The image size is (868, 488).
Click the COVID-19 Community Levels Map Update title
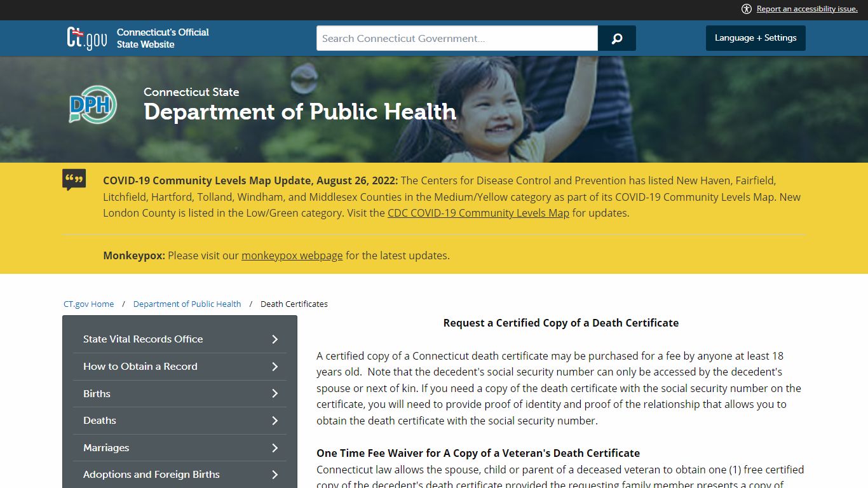coord(250,180)
